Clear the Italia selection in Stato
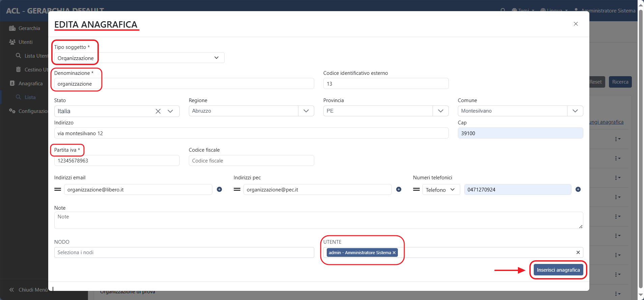 tap(158, 111)
